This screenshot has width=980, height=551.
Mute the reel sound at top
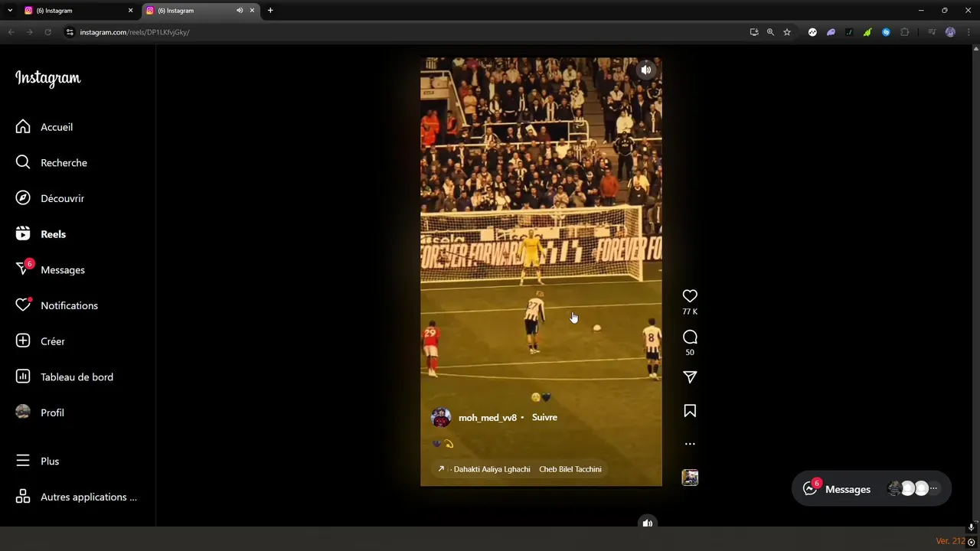point(646,70)
